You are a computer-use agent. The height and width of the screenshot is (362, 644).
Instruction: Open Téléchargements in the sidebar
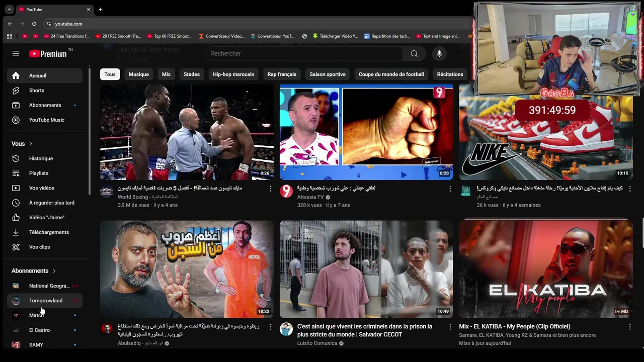(45, 232)
